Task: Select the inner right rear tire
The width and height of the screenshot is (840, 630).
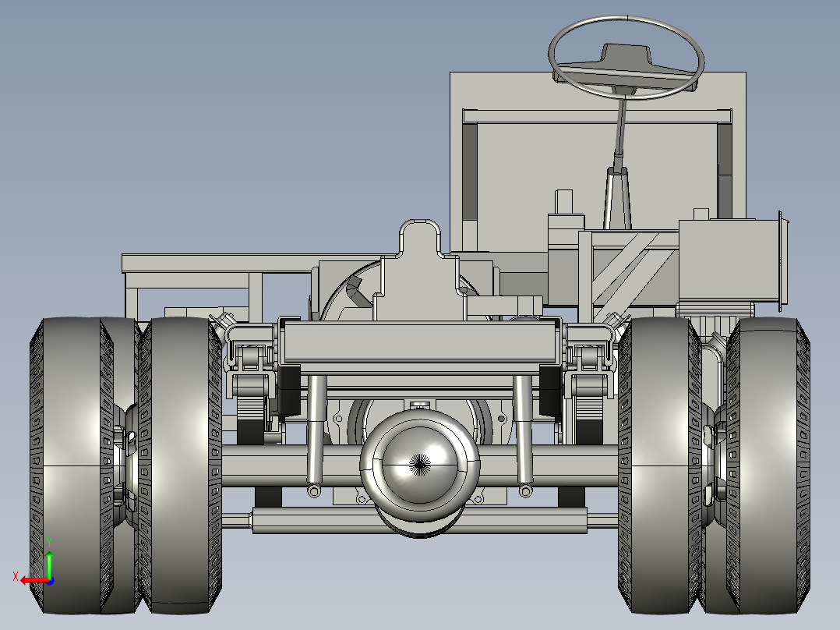Action: [x=660, y=465]
